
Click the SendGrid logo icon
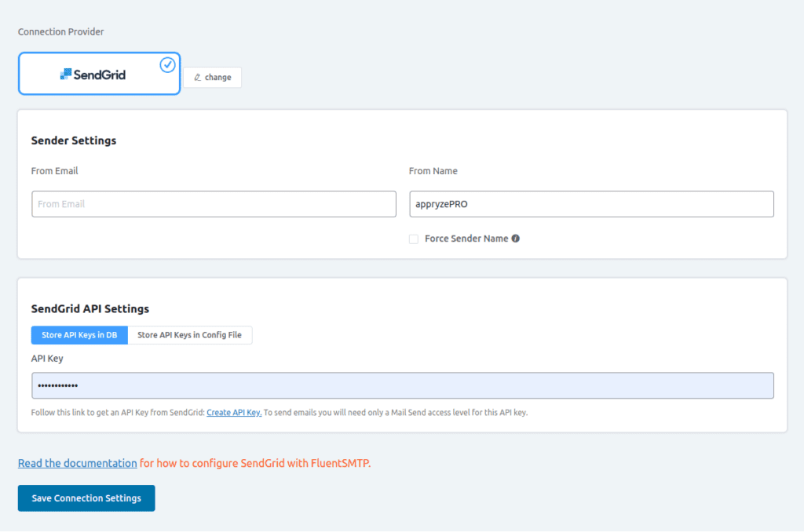click(x=66, y=75)
